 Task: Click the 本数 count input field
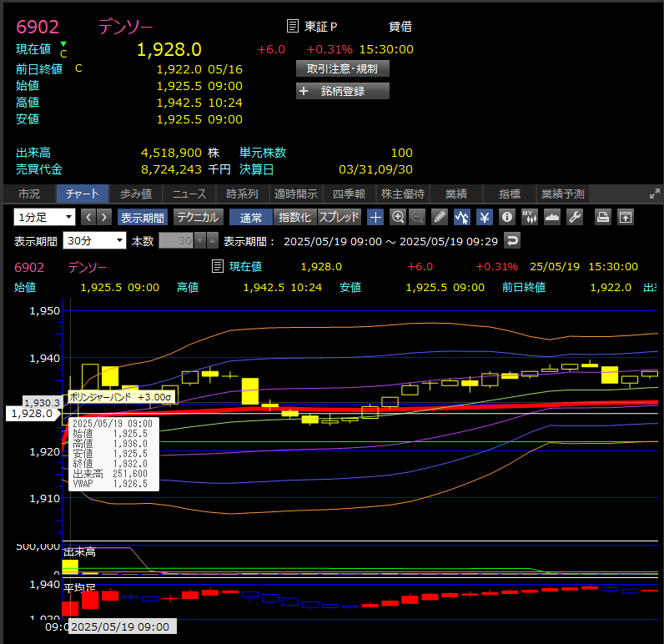(x=176, y=241)
